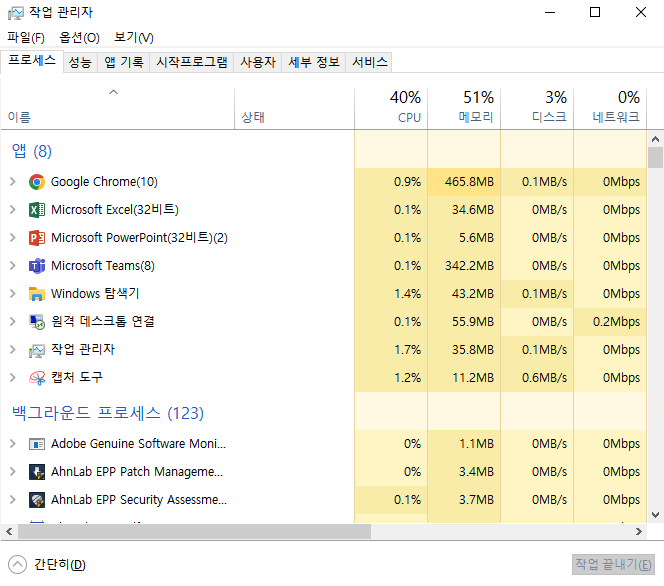664x586 pixels.
Task: Expand the Microsoft Teams(8) process group
Action: (x=13, y=265)
